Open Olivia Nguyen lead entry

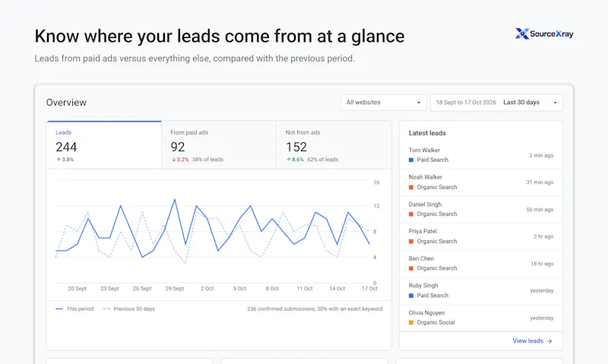[x=481, y=318]
